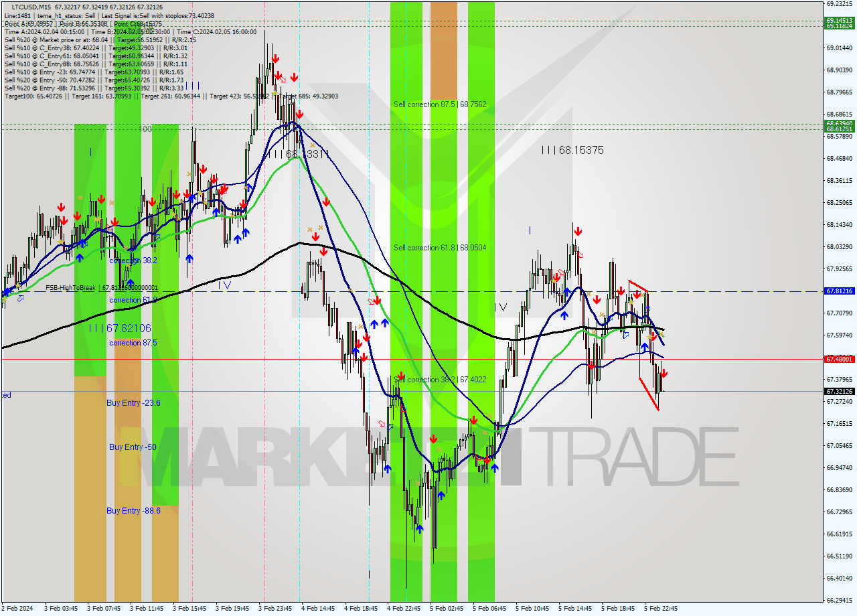
Task: Click the 68.03290 price axis value
Action: [840, 247]
